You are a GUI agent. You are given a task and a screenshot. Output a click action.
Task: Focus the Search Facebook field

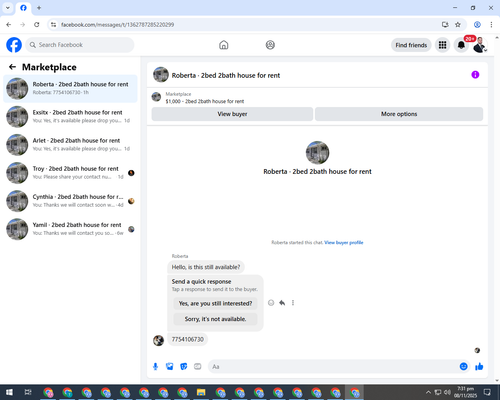click(80, 45)
